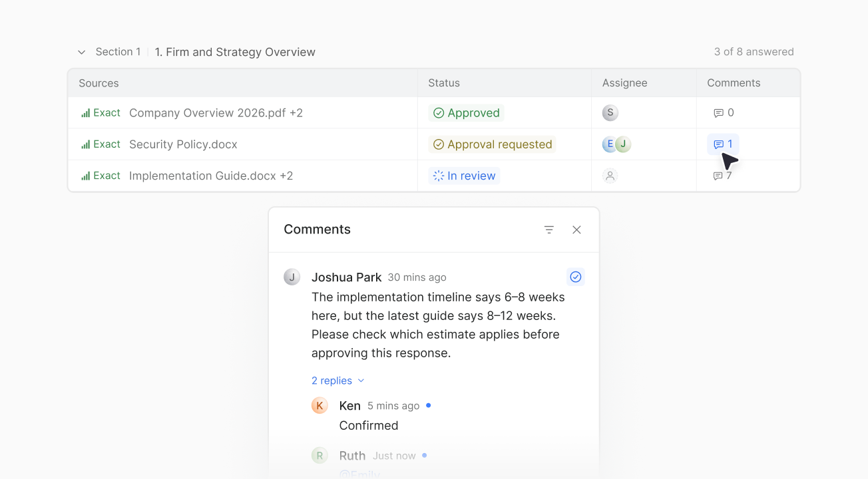Assign someone via the empty assignee icon
868x479 pixels.
tap(610, 176)
